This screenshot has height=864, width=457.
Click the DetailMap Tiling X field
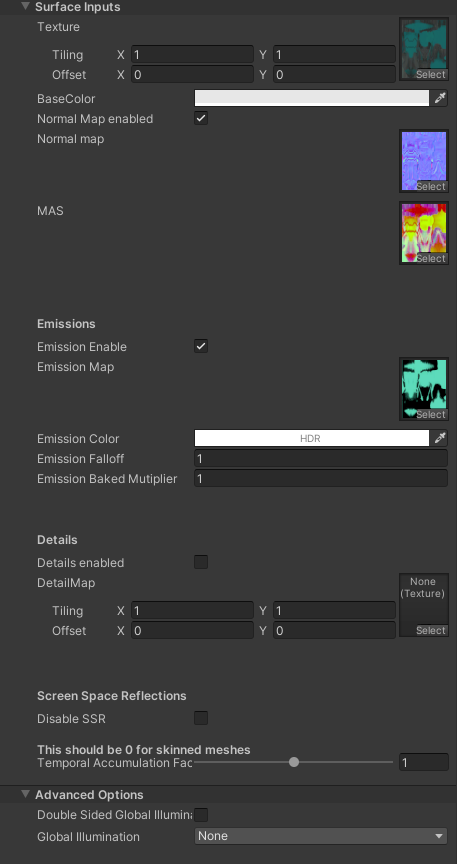pos(192,611)
